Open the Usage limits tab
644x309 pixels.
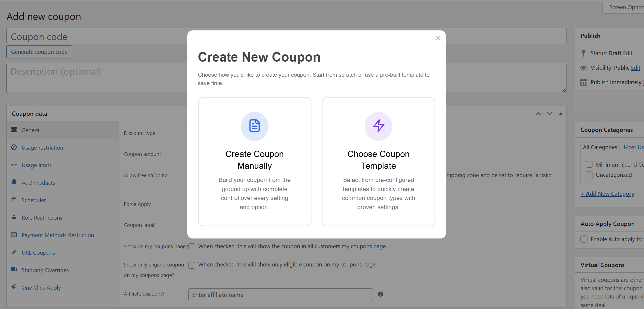click(x=37, y=165)
